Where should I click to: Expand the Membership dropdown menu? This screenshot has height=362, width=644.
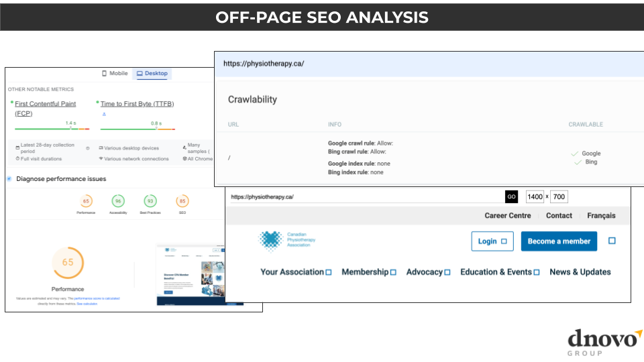[x=368, y=272]
